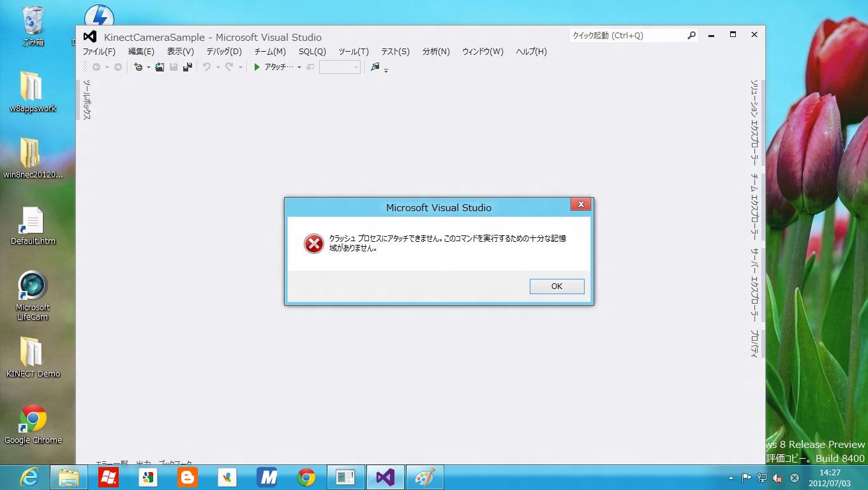
Task: Expand the アタッチ debug target dropdown
Action: pos(299,67)
